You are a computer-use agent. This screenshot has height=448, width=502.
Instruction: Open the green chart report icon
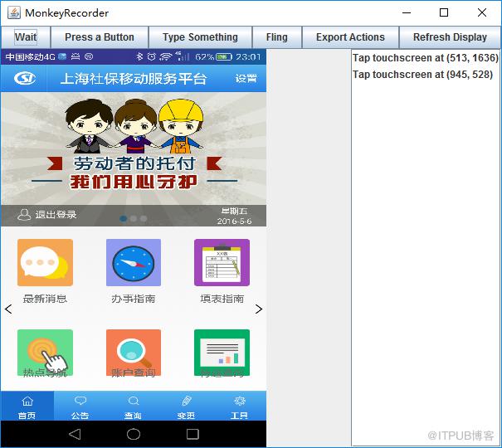222,353
